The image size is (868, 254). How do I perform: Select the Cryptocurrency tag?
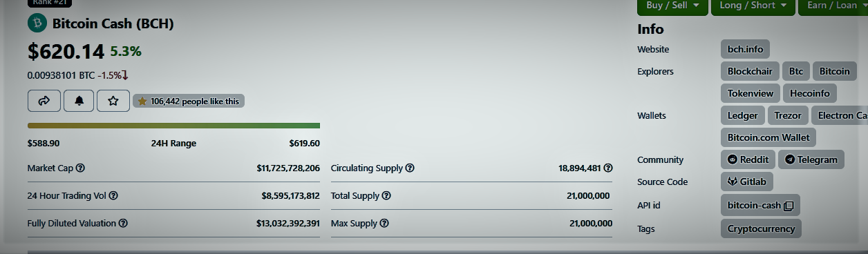click(761, 228)
